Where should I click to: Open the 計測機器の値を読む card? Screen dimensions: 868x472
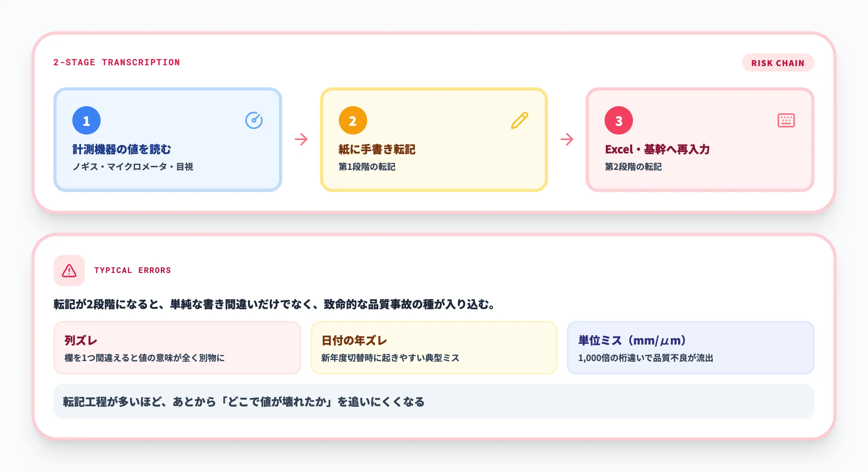pyautogui.click(x=167, y=140)
